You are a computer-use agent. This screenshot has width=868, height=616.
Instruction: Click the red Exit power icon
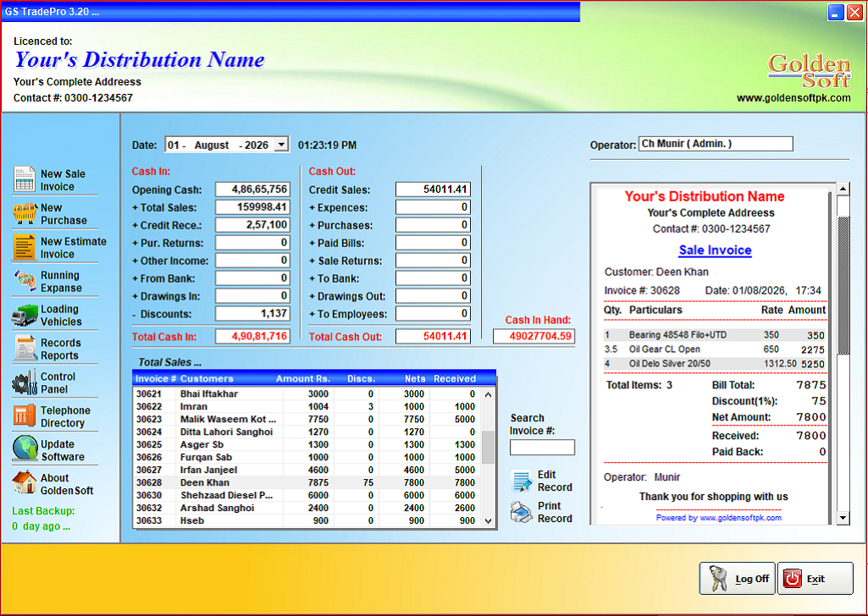pyautogui.click(x=792, y=579)
